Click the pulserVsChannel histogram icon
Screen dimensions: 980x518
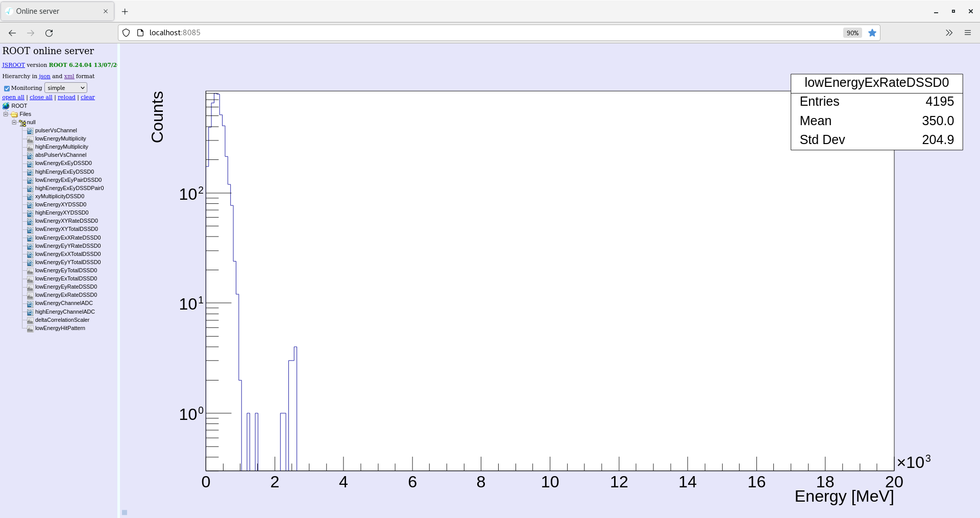30,131
